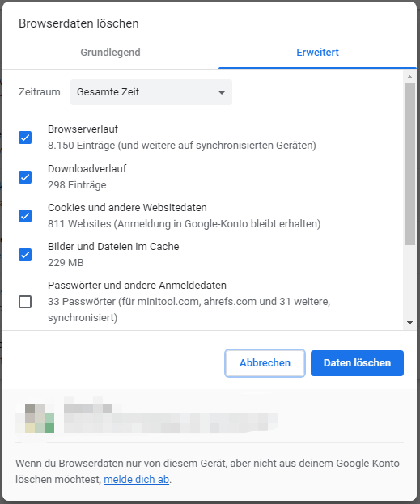Disable Cookies und andere Websitedaten checkbox

pos(25,216)
